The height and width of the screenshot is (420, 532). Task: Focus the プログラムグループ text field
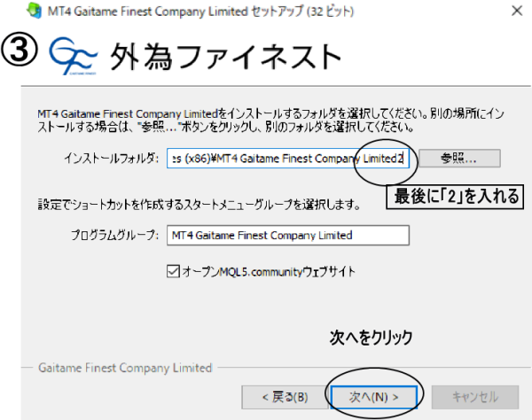287,236
